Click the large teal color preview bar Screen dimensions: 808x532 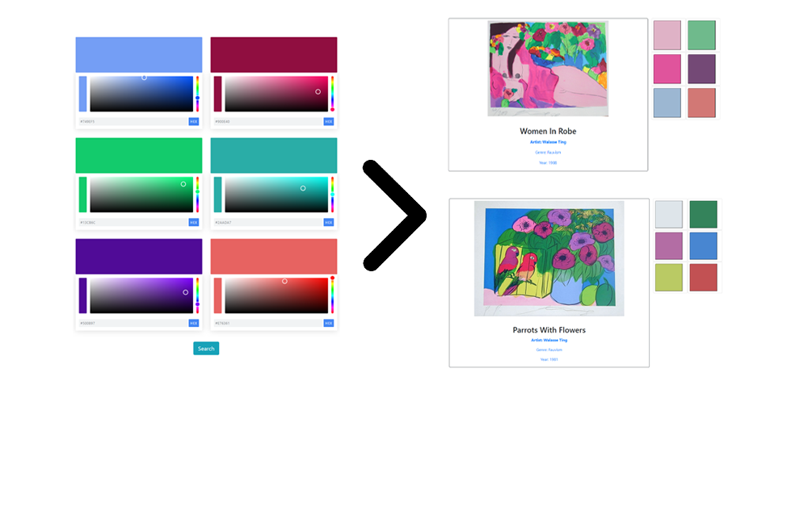[274, 156]
